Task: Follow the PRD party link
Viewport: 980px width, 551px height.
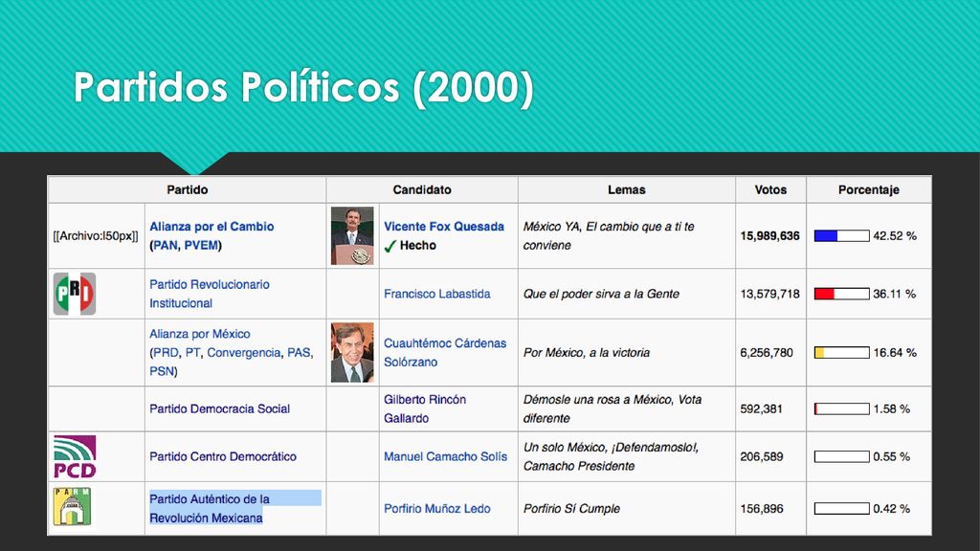Action: point(166,352)
